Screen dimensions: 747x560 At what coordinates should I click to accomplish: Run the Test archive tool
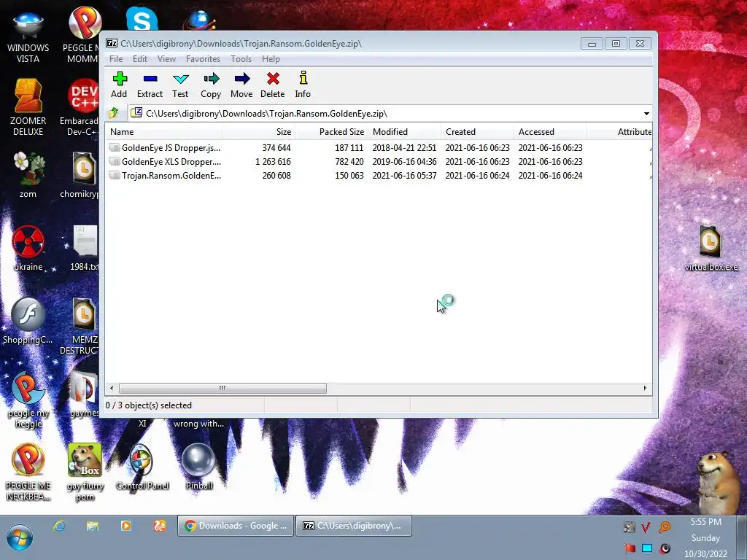click(180, 85)
